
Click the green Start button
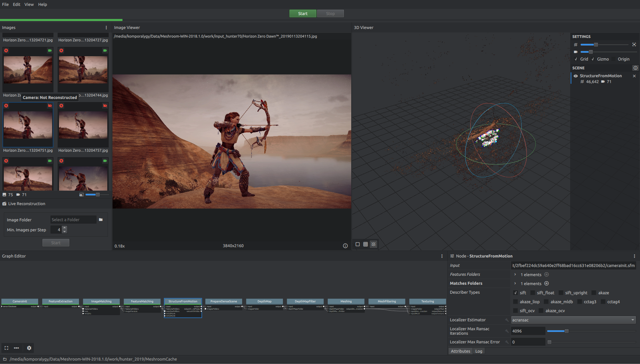click(x=303, y=13)
